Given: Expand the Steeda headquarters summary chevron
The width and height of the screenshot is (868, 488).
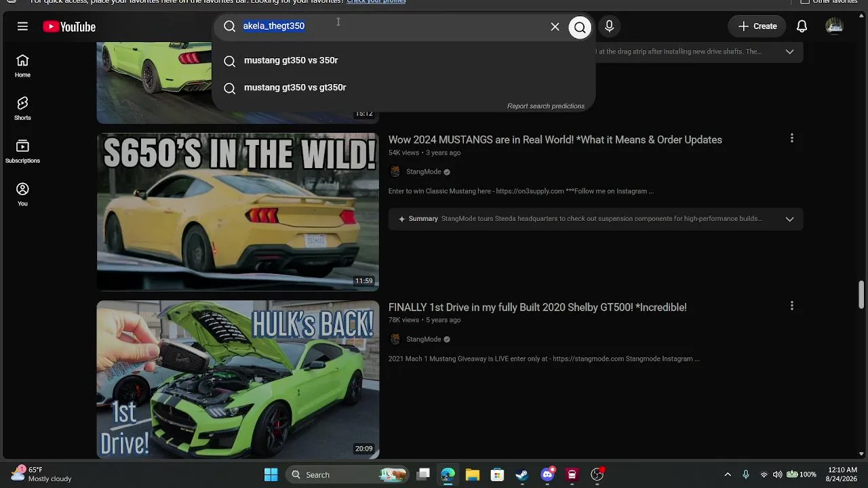Looking at the screenshot, I should (789, 219).
